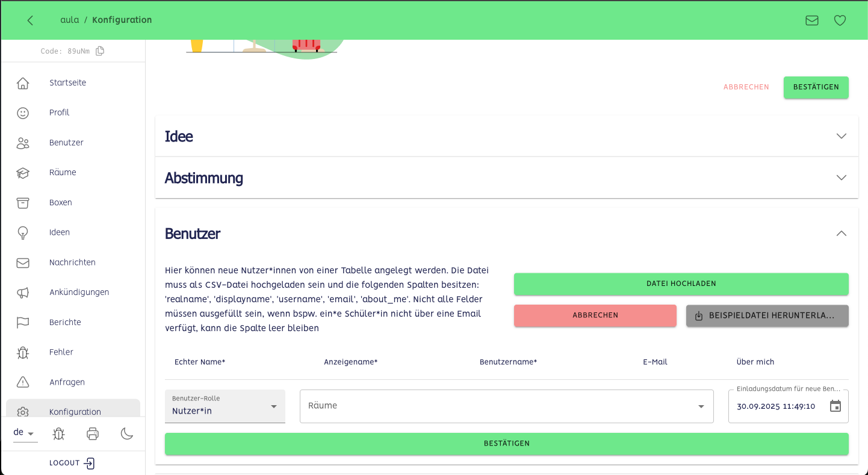Collapse the Benutzer section
Screen dimensions: 868x475
point(841,234)
